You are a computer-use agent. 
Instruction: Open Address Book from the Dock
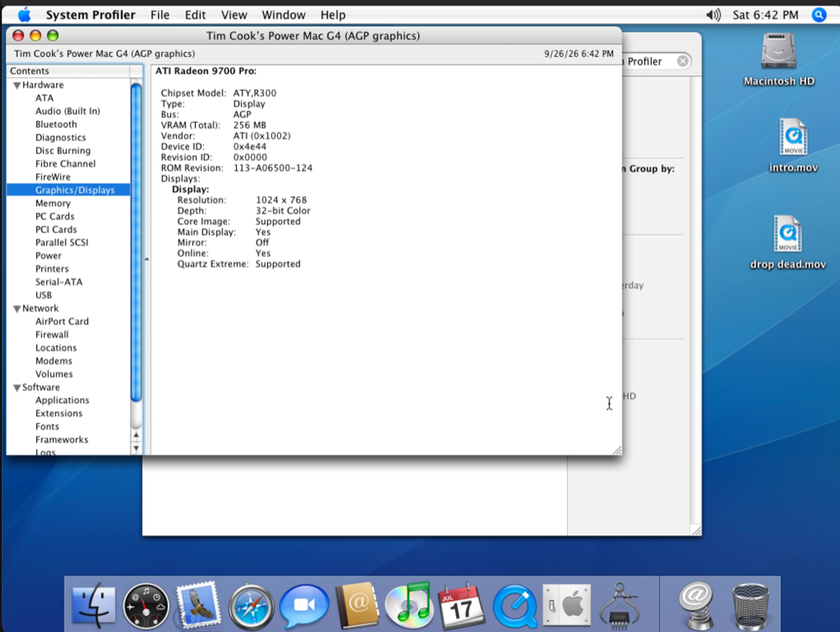(x=357, y=604)
